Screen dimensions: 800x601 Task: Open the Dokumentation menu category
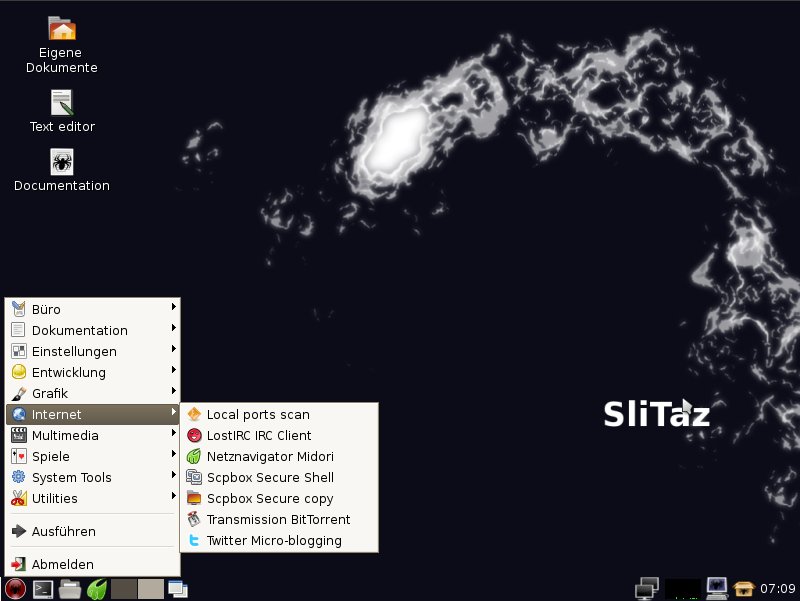tap(93, 330)
